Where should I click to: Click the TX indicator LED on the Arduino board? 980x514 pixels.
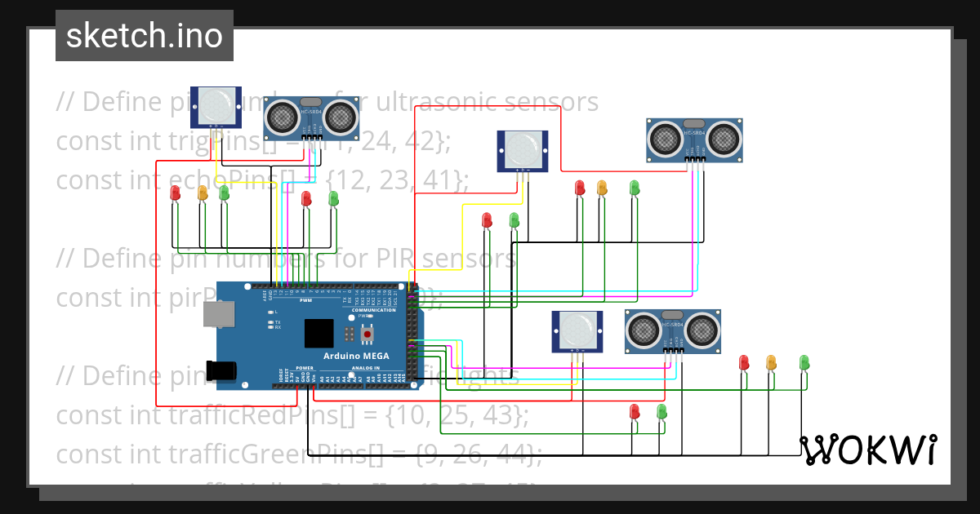pos(270,323)
